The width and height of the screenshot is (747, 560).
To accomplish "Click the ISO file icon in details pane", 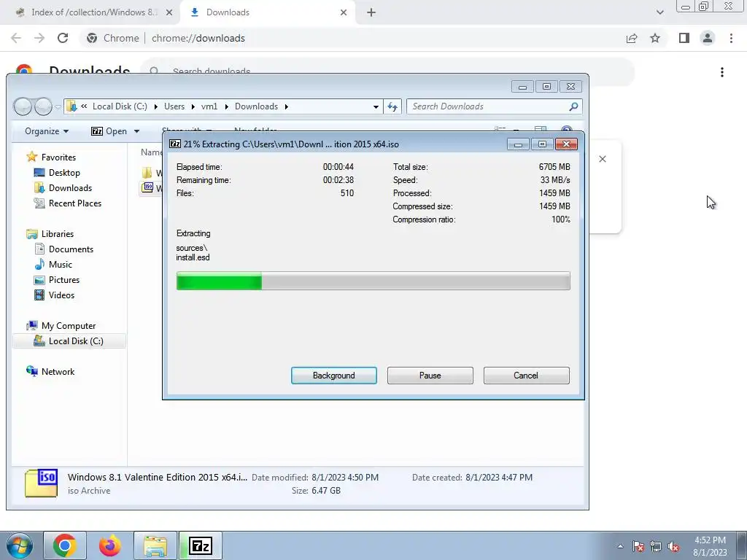I will [42, 483].
